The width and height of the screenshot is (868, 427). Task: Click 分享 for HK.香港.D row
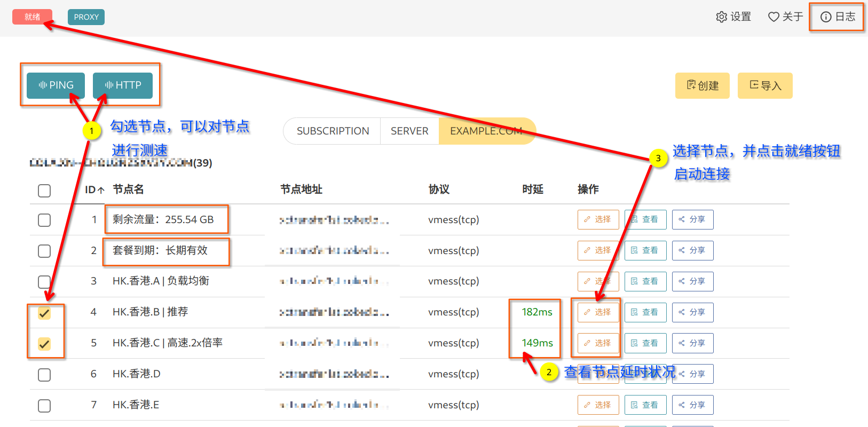tap(692, 374)
